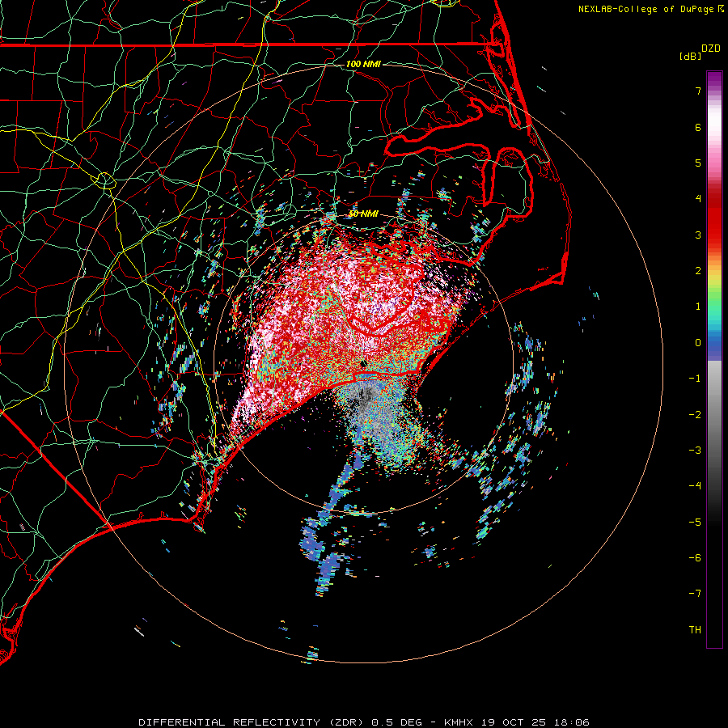Screen dimensions: 728x728
Task: Click the 2 value on color scale
Action: tap(698, 271)
